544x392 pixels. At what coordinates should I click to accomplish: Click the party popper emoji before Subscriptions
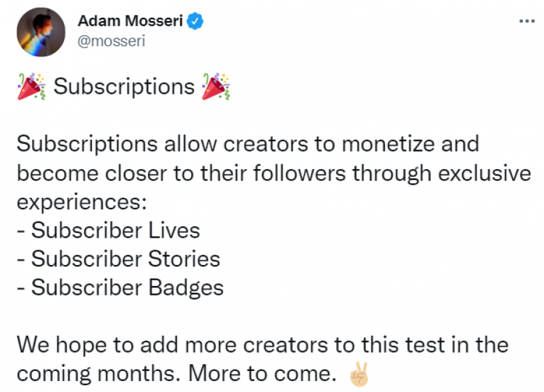[x=31, y=88]
